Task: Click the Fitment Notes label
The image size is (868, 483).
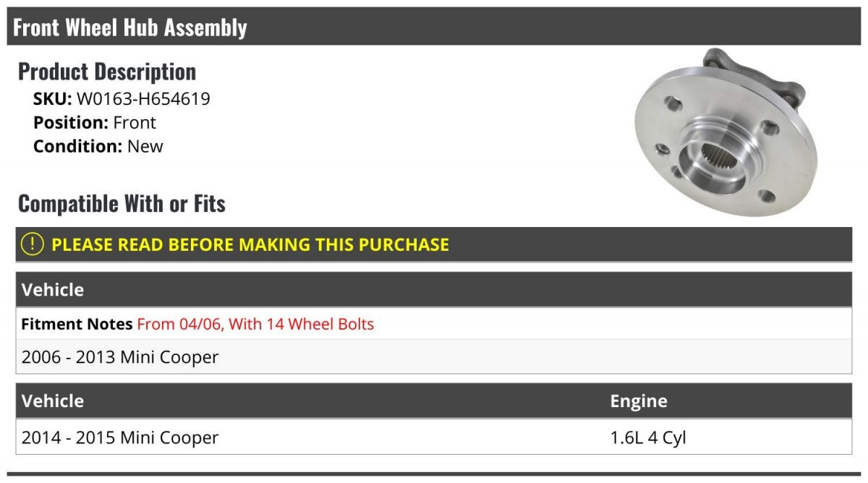Action: pos(77,324)
